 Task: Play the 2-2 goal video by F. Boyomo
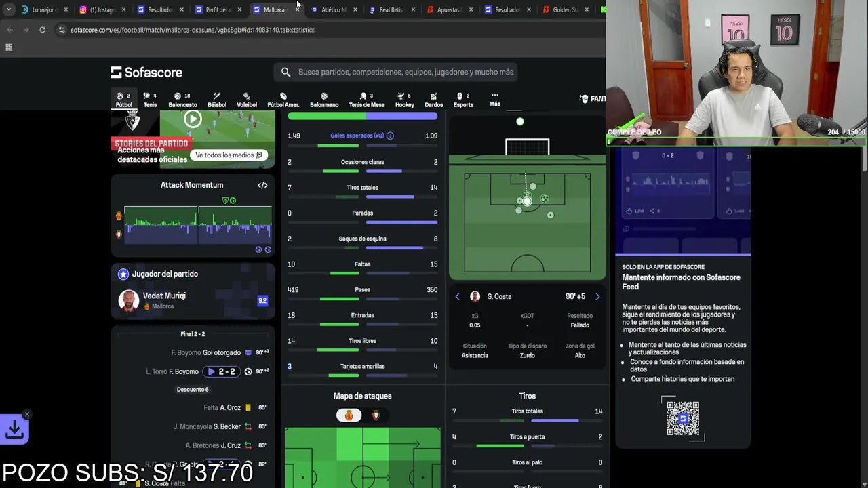tap(222, 371)
